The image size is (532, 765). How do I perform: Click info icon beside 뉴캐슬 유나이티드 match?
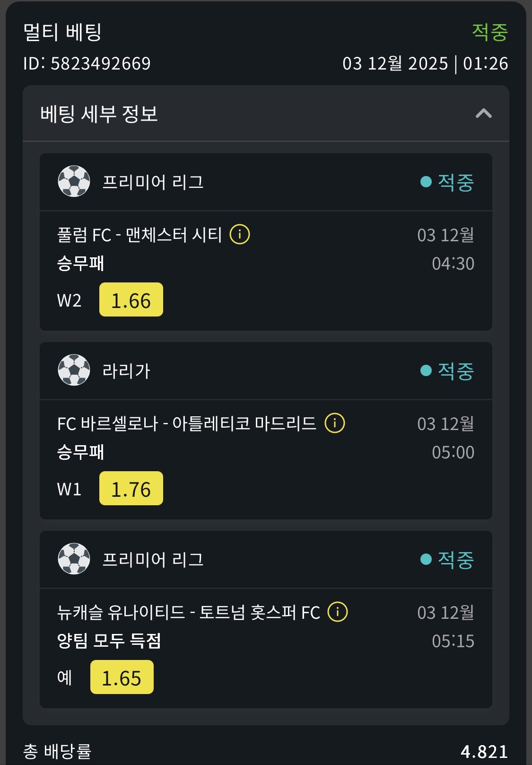[x=338, y=612]
